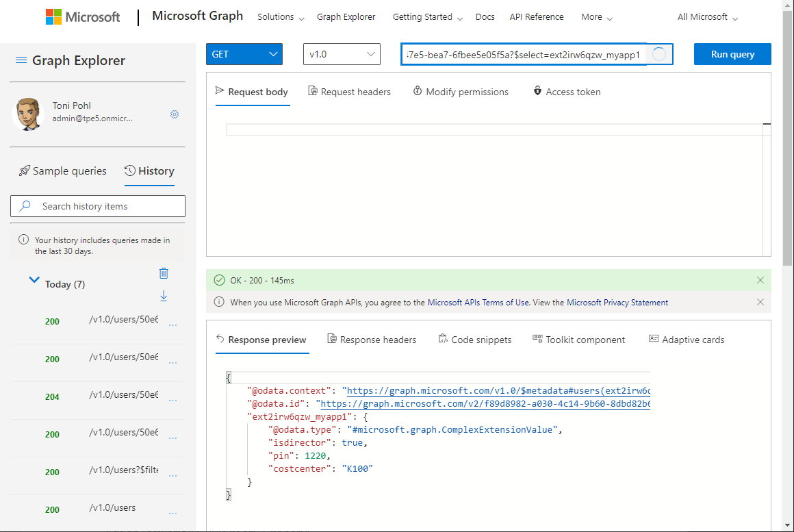This screenshot has width=794, height=532.
Task: Click the hamburger menu beside Graph Explorer
Action: 21,61
